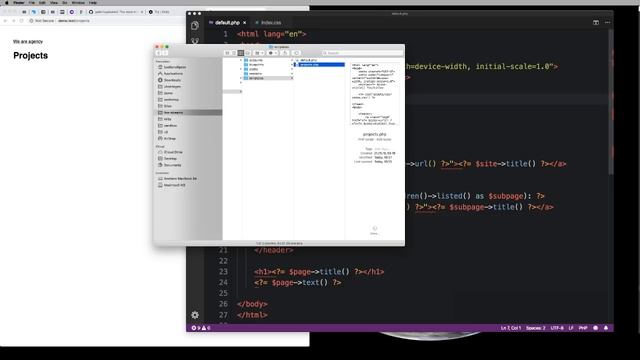Change UTF-8 file encoding
Screen dimensions: 640x360
(x=557, y=328)
